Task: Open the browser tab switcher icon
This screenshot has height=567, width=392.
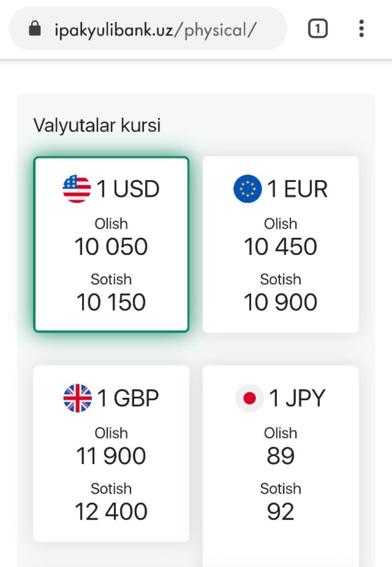Action: point(317,29)
